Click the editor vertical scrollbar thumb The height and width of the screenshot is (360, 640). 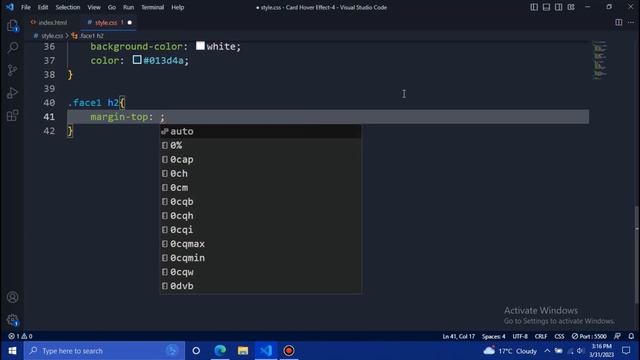[637, 255]
